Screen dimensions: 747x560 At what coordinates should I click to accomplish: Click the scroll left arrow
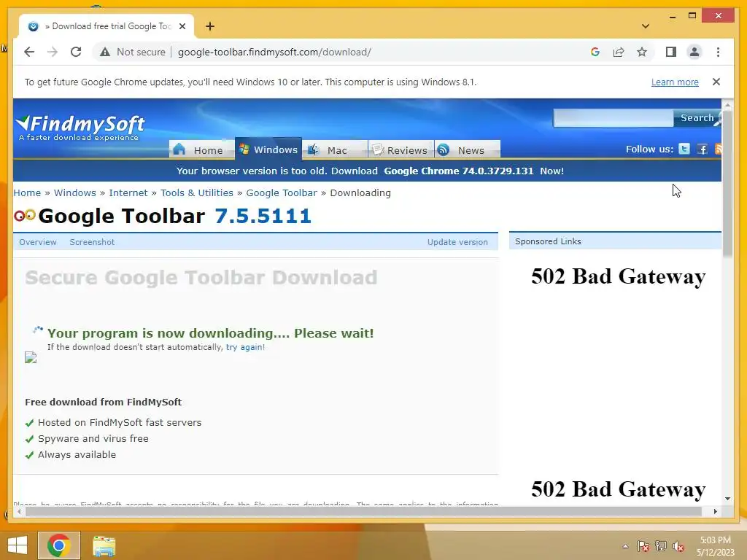click(19, 511)
